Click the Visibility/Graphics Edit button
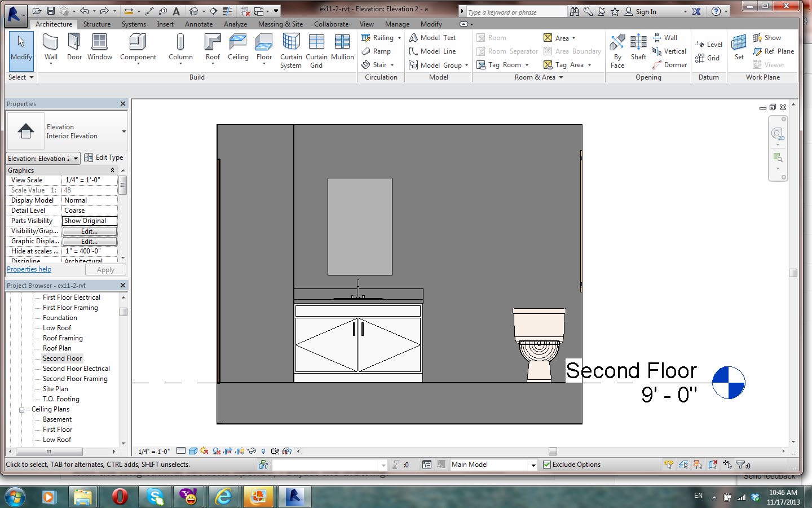This screenshot has height=508, width=812. click(90, 231)
